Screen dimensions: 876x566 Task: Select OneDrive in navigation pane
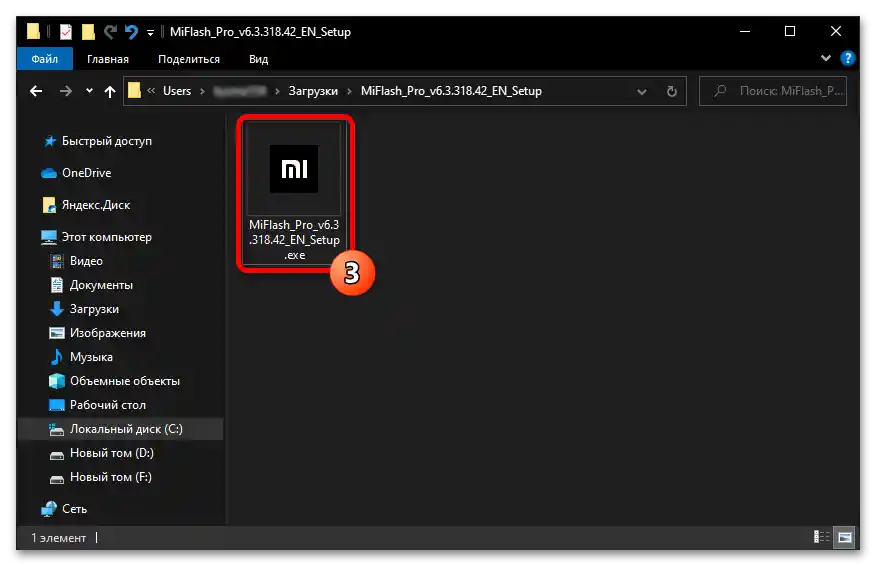87,173
